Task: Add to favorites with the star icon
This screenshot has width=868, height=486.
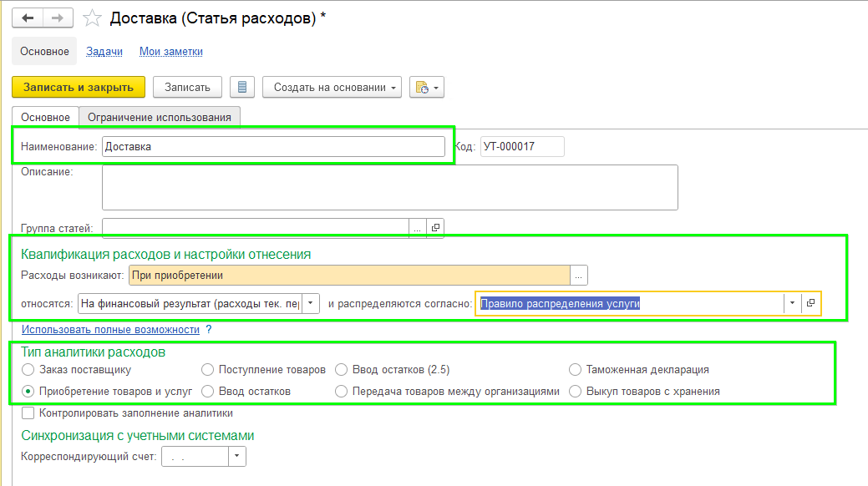Action: (92, 18)
